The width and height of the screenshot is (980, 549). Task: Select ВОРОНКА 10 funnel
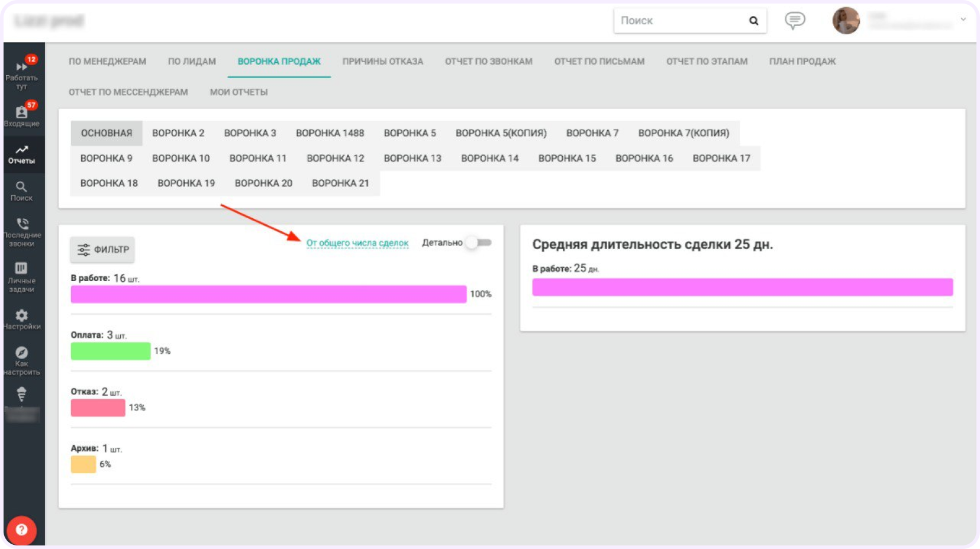[181, 159]
